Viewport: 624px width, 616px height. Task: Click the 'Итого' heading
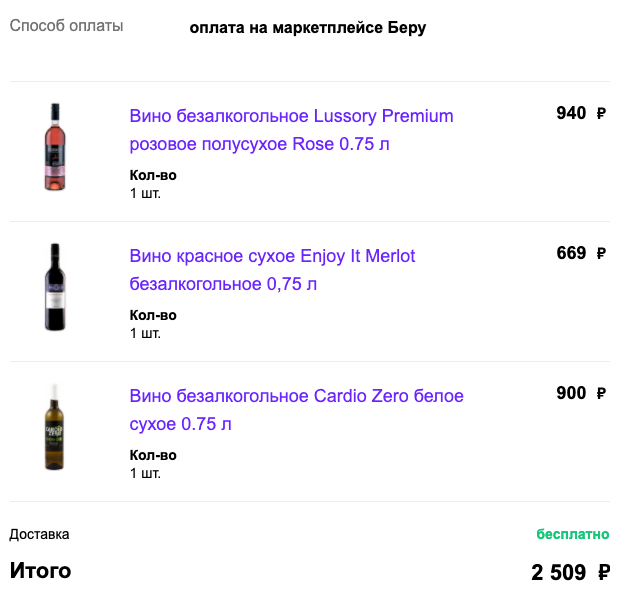(x=41, y=571)
